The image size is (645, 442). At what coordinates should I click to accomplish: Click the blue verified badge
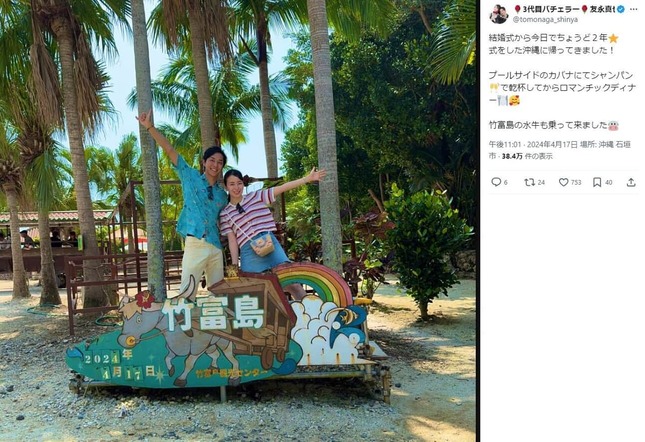pos(621,9)
